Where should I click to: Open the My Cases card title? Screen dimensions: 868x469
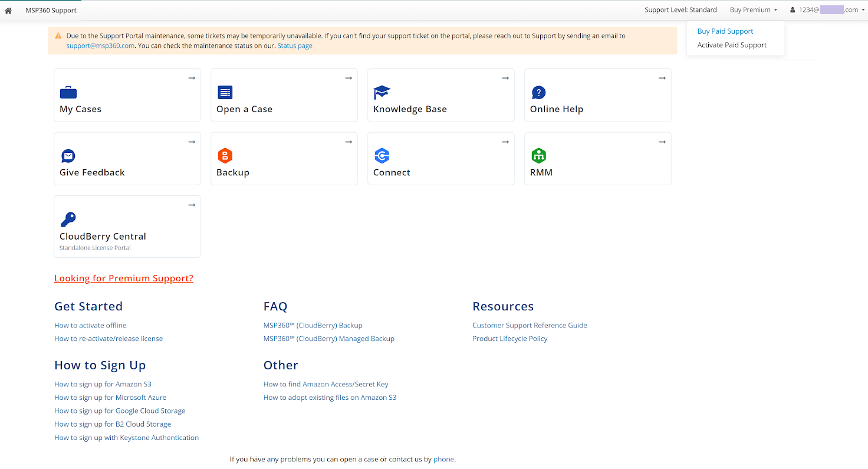[x=80, y=109]
